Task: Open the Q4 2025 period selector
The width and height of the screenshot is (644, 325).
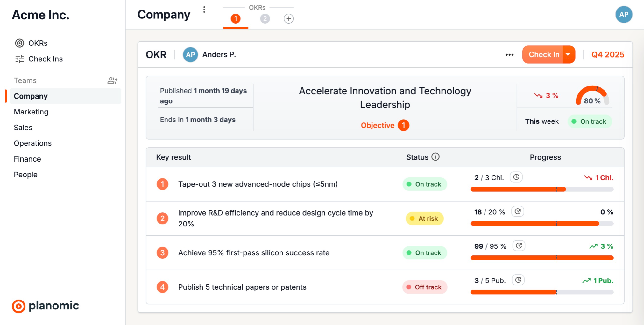Action: [x=608, y=55]
